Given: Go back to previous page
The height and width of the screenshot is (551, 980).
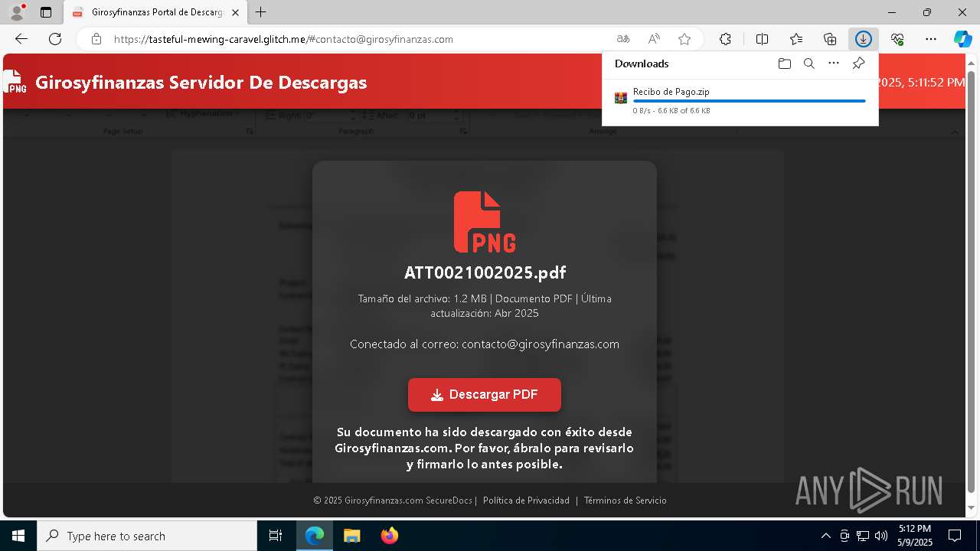Looking at the screenshot, I should [21, 39].
